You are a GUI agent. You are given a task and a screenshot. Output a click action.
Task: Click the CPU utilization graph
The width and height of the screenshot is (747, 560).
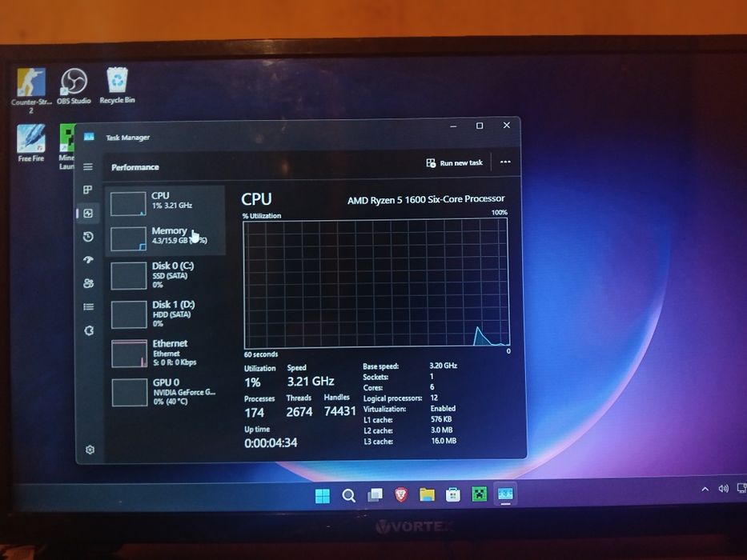376,284
